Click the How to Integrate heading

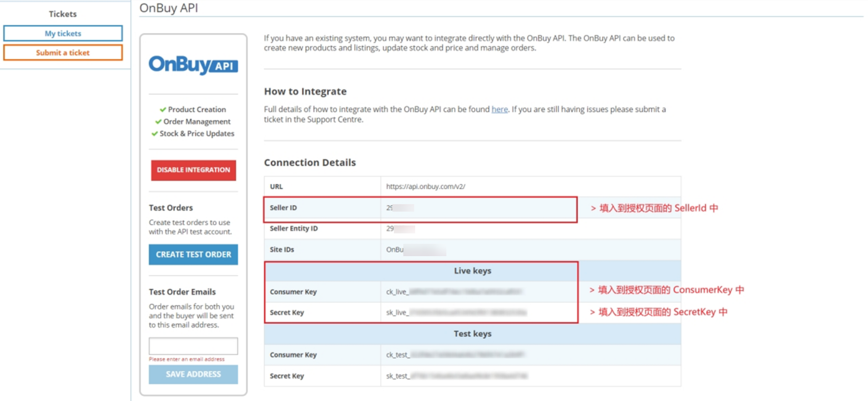click(305, 91)
